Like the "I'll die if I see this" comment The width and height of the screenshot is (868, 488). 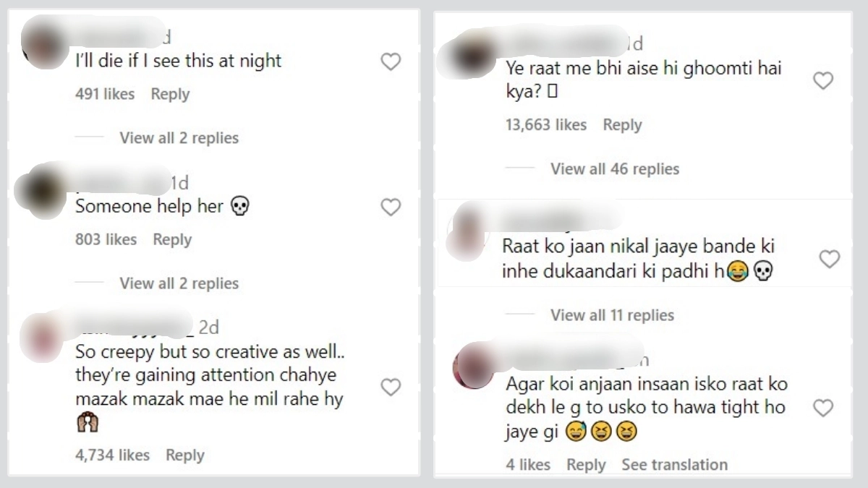pyautogui.click(x=391, y=62)
